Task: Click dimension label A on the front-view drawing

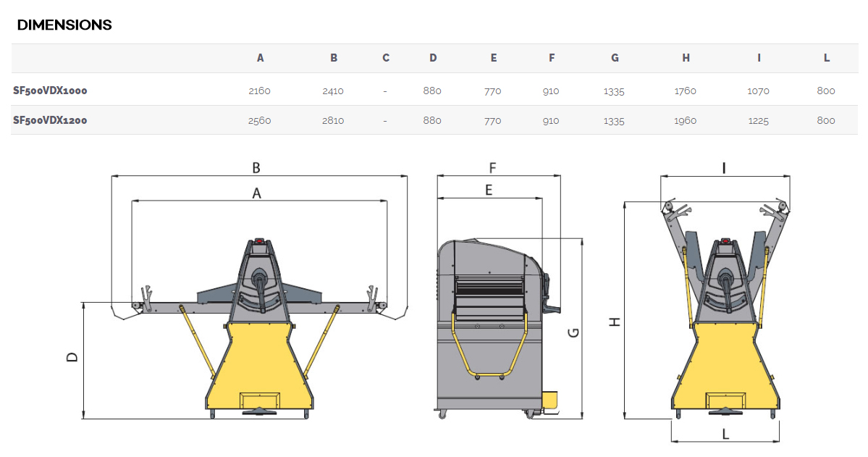Action: click(256, 193)
